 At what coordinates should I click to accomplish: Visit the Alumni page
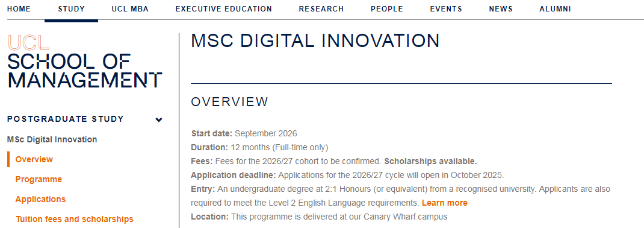556,9
